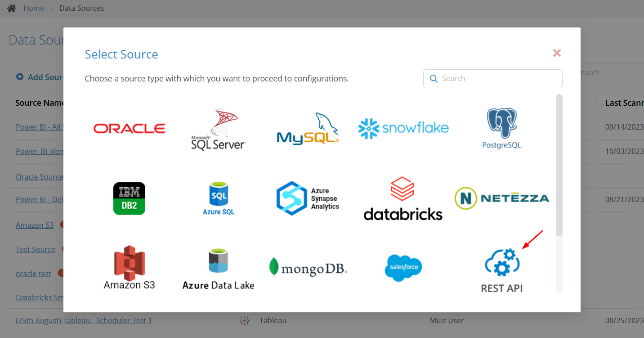This screenshot has width=644, height=338.
Task: Select the IBM DB2 source
Action: pyautogui.click(x=129, y=198)
